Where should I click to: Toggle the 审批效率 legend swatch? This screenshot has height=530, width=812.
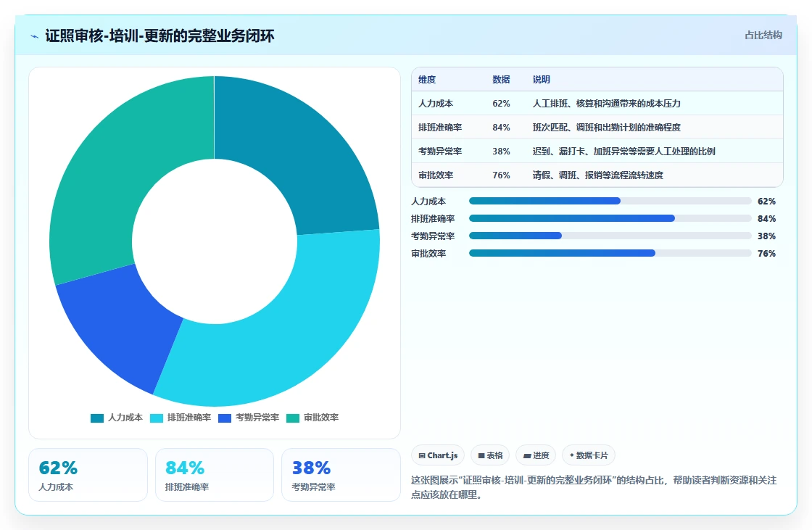click(293, 418)
